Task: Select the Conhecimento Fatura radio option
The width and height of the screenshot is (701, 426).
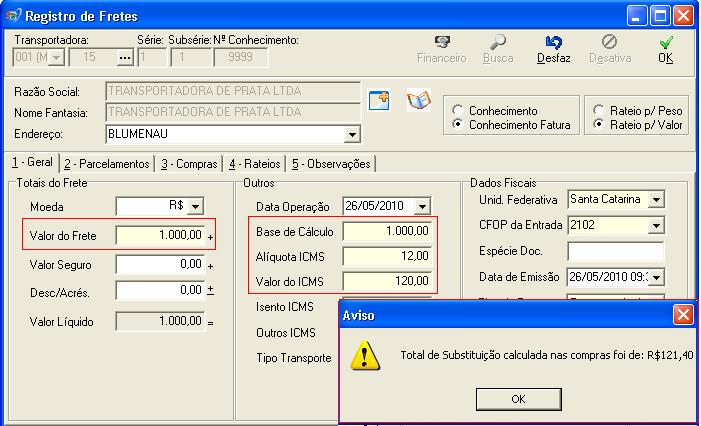Action: tap(458, 125)
